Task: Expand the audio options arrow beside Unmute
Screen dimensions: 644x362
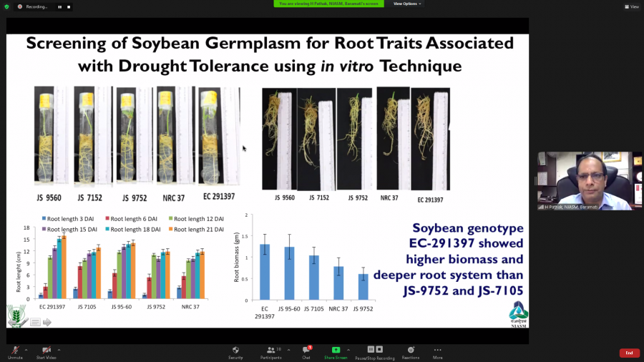Action: [x=26, y=350]
